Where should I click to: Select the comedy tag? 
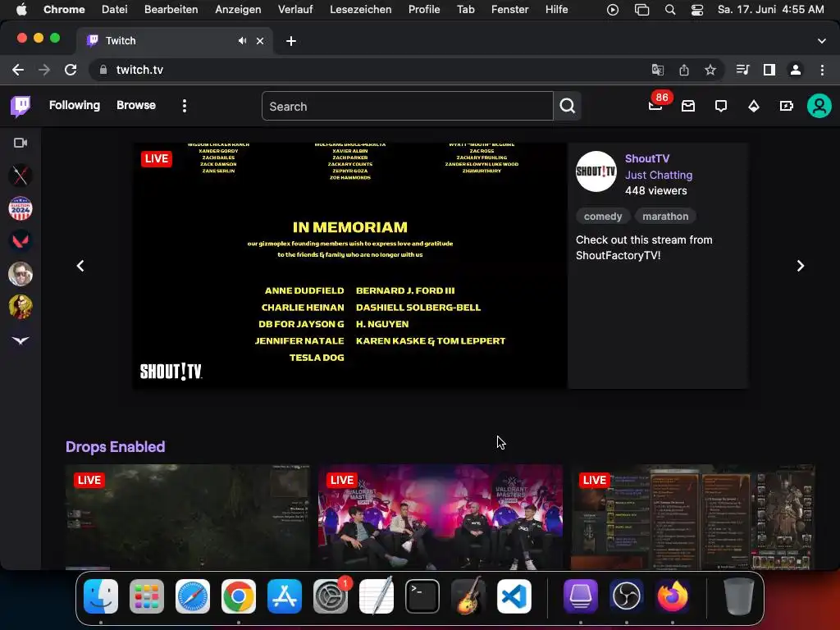(603, 217)
